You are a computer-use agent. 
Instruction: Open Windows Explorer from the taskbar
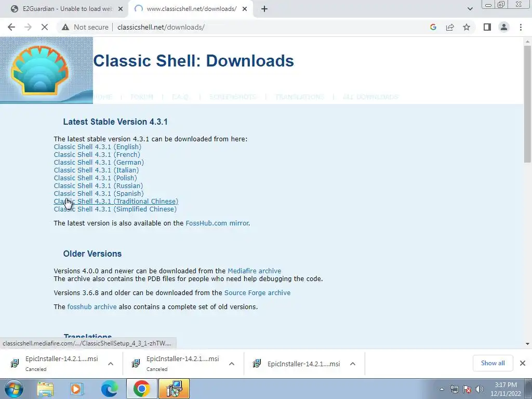point(46,389)
